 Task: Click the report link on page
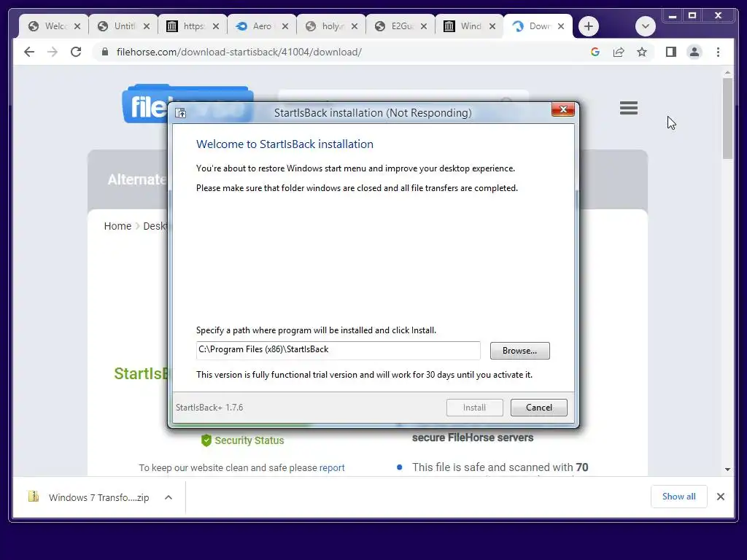point(332,467)
